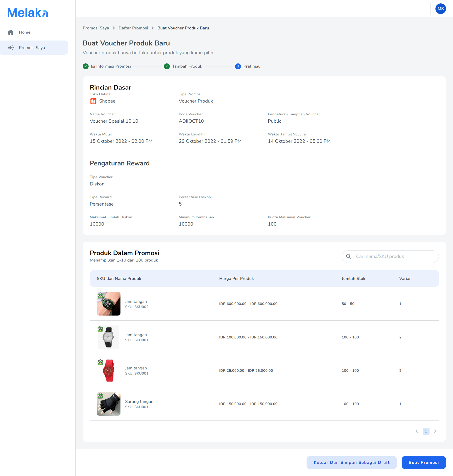The width and height of the screenshot is (453, 476).
Task: Open the MS user avatar menu
Action: click(x=441, y=9)
